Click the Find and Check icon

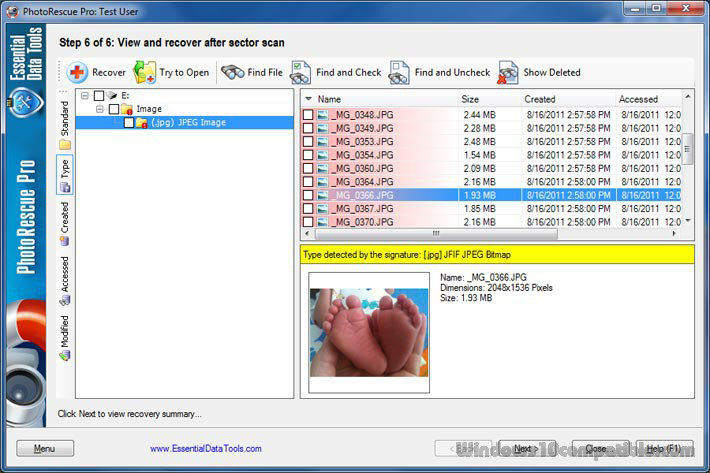pos(301,72)
